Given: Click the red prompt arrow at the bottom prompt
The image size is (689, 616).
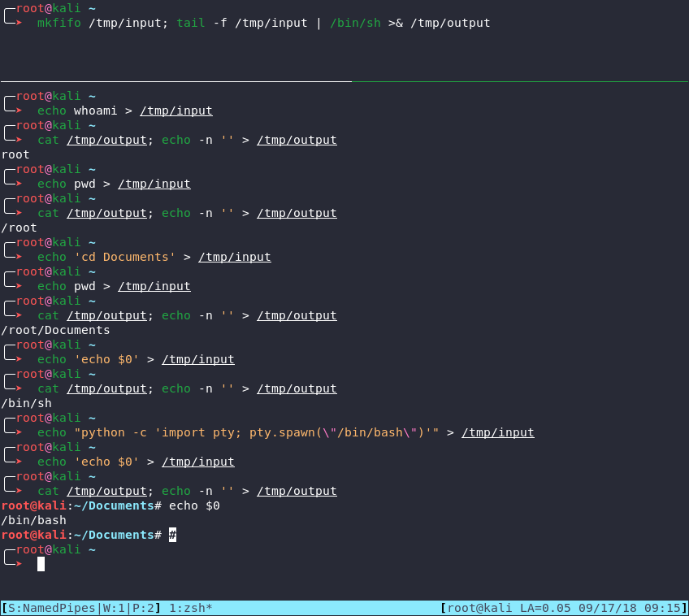Looking at the screenshot, I should click(19, 564).
